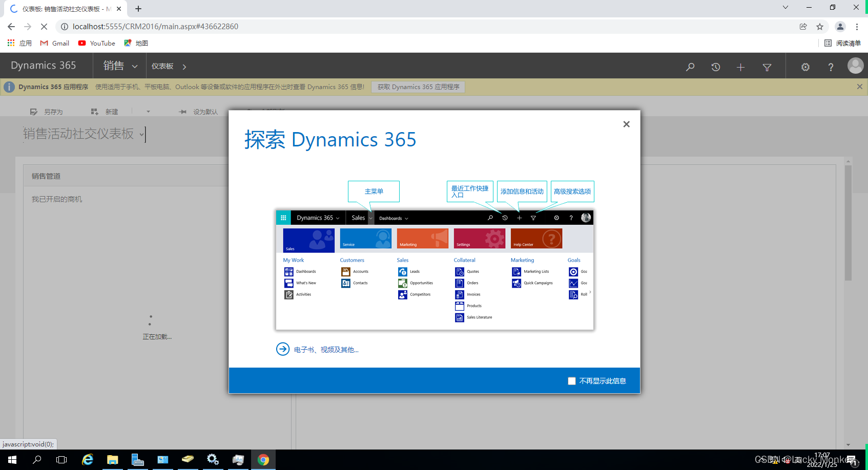Open Chrome profile icon
Viewport: 868px width, 470px height.
point(840,27)
